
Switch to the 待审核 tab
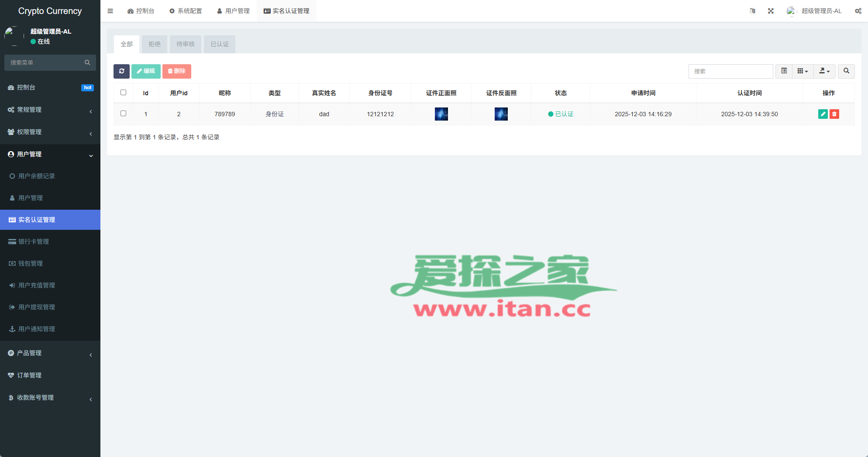click(185, 44)
